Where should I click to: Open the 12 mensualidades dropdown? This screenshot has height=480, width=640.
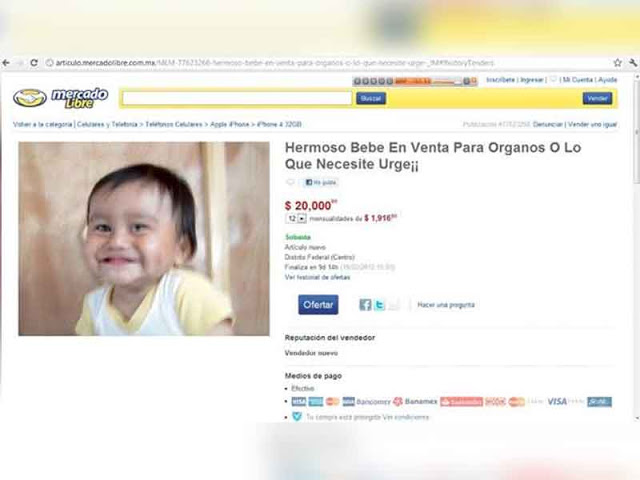coord(296,219)
